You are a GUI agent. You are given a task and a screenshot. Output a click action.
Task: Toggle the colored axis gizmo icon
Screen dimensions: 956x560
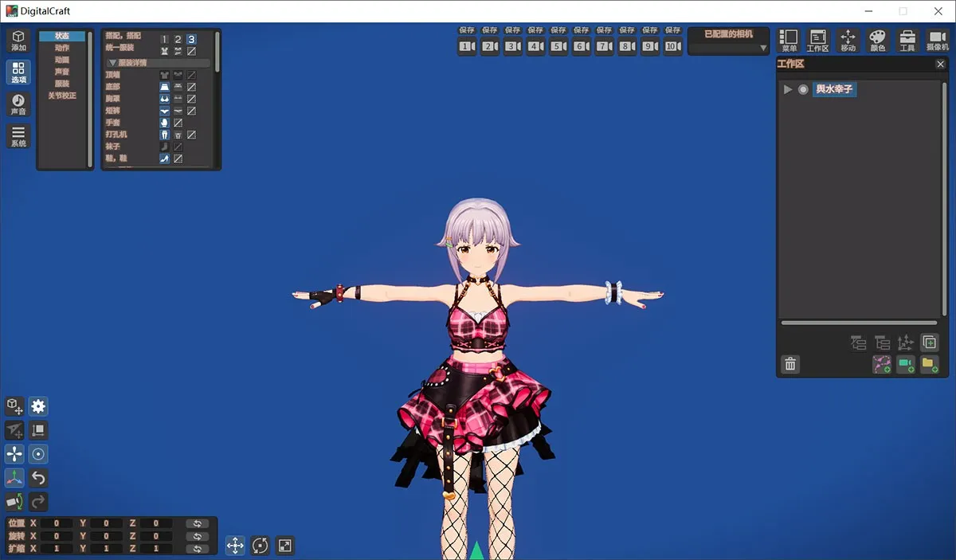pyautogui.click(x=14, y=478)
